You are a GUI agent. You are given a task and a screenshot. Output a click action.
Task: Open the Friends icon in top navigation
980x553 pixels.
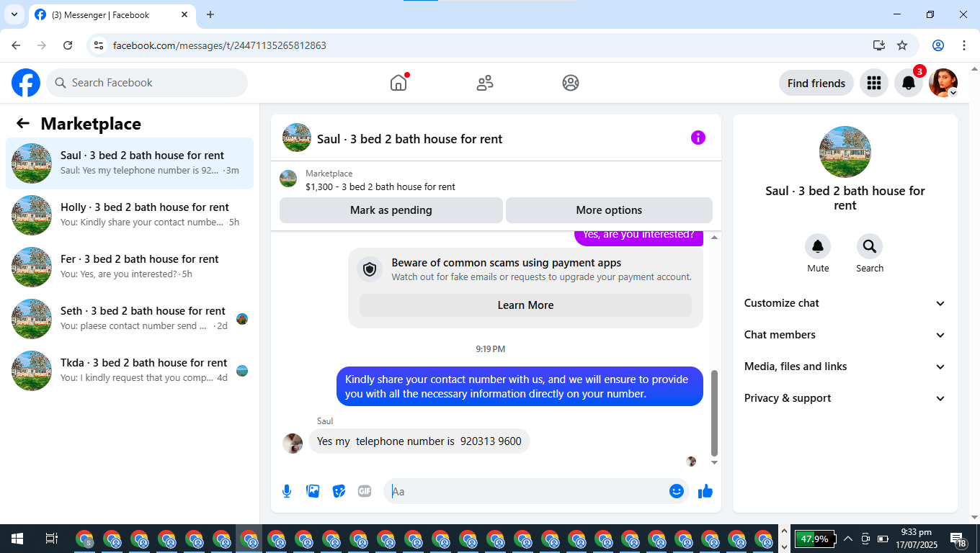485,83
